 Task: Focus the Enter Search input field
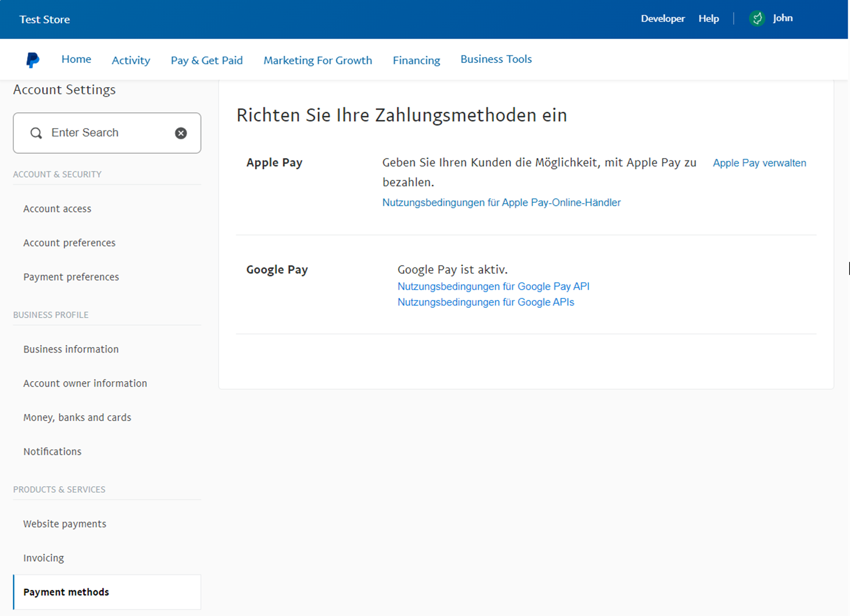coord(107,133)
